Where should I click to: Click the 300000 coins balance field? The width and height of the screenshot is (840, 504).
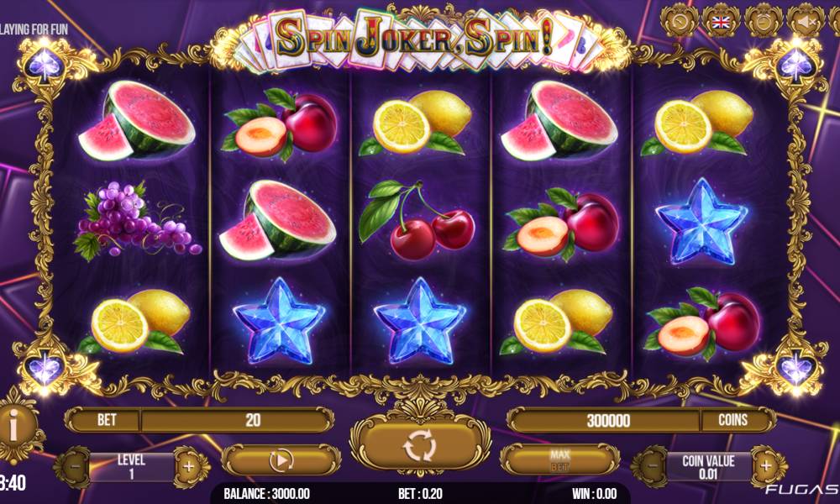[608, 421]
